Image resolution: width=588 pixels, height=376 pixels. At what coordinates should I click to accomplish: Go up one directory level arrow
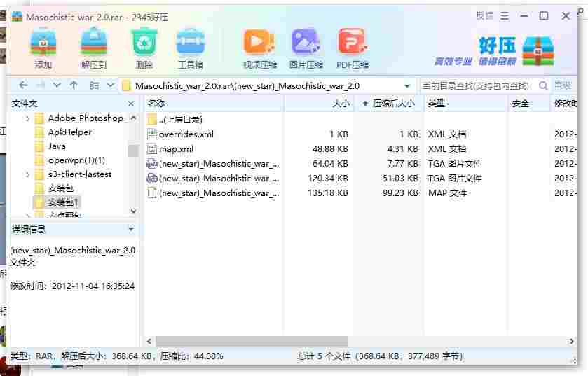point(74,85)
